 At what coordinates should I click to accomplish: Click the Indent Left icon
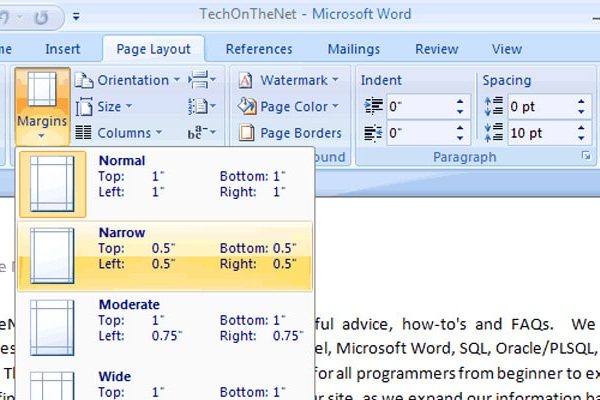pos(373,106)
